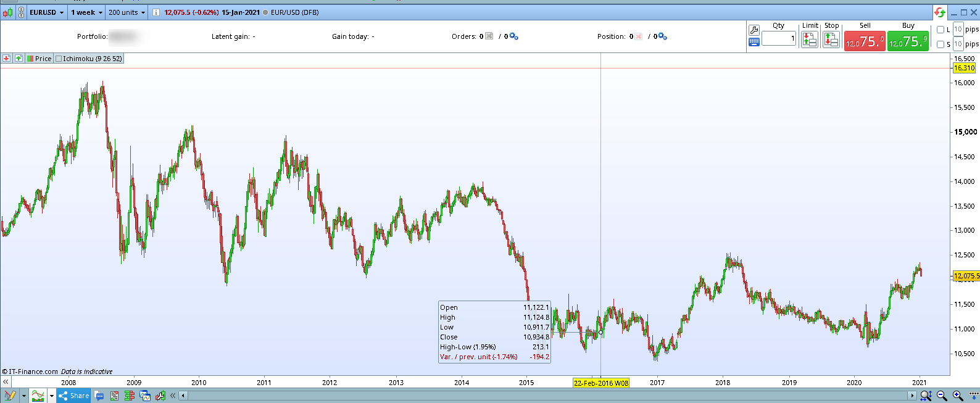Click the green Buy price button
This screenshot has height=403, width=980.
[x=908, y=41]
